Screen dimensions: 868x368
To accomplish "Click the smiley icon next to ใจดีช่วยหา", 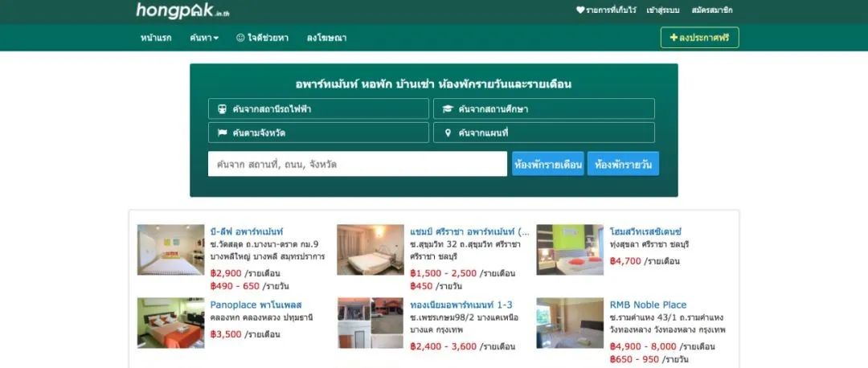I will coord(240,39).
